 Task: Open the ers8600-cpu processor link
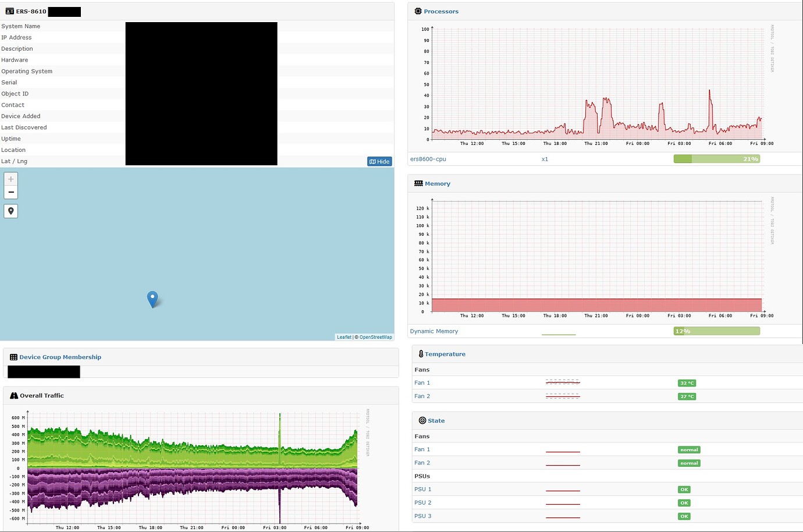pos(428,159)
